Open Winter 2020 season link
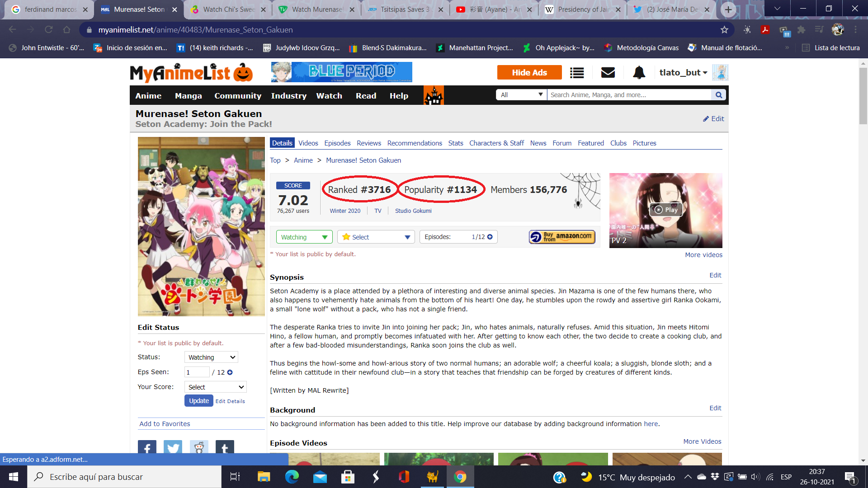This screenshot has height=488, width=868. click(x=345, y=211)
